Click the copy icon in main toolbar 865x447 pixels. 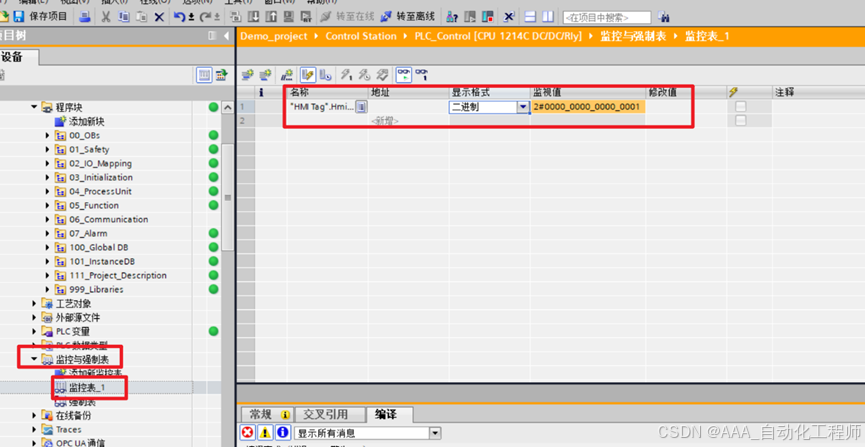click(x=124, y=17)
